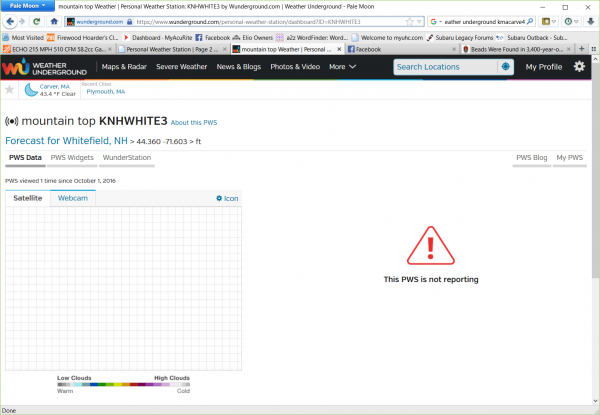Viewport: 600px width, 415px height.
Task: Click the search magnifier in search box
Action: (530, 22)
